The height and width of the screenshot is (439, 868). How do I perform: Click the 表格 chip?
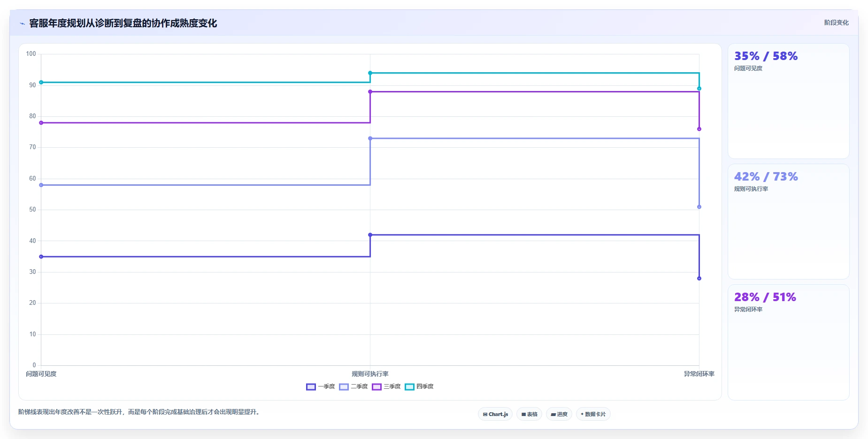pyautogui.click(x=529, y=414)
